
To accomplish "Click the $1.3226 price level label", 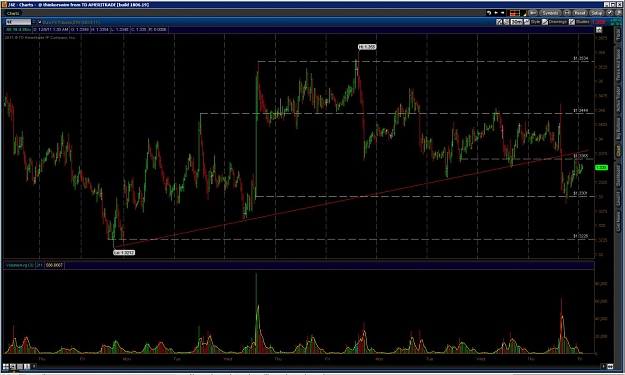I will pos(581,236).
